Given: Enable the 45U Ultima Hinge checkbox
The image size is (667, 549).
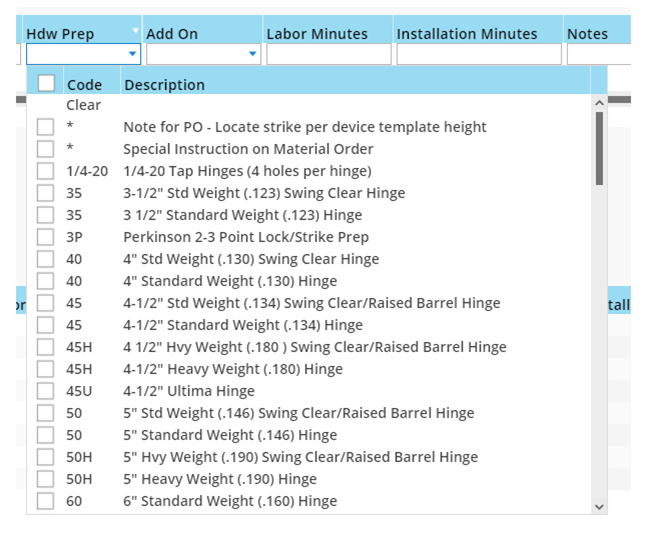Looking at the screenshot, I should point(45,391).
